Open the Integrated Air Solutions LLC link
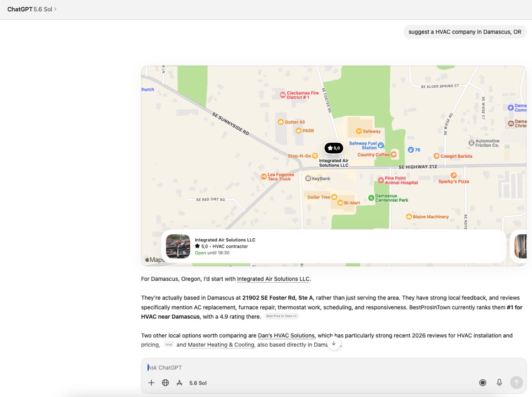The width and height of the screenshot is (532, 397). (x=273, y=279)
